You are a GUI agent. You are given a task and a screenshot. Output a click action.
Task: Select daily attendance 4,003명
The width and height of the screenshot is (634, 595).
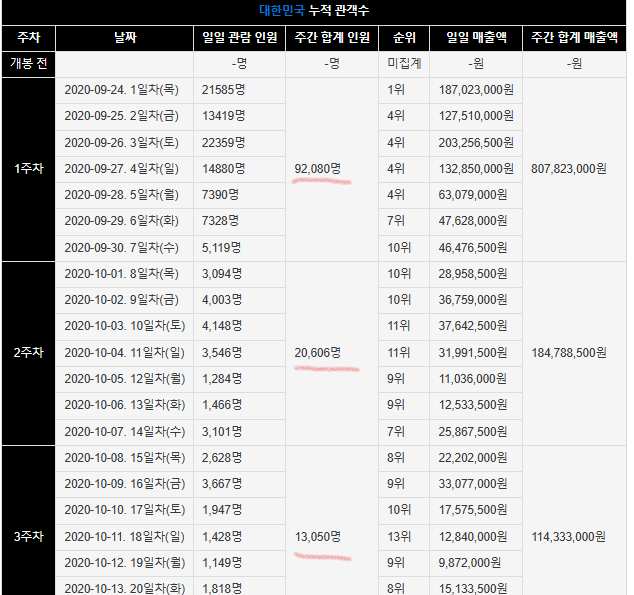[222, 300]
